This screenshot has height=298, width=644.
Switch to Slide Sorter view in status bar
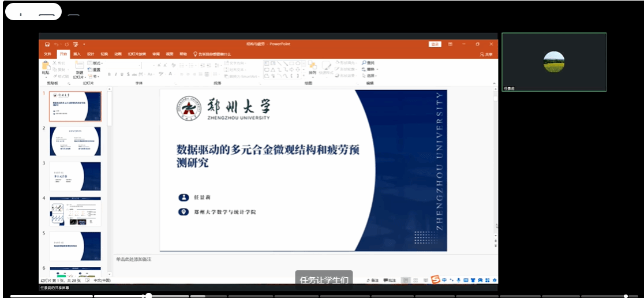pyautogui.click(x=415, y=280)
